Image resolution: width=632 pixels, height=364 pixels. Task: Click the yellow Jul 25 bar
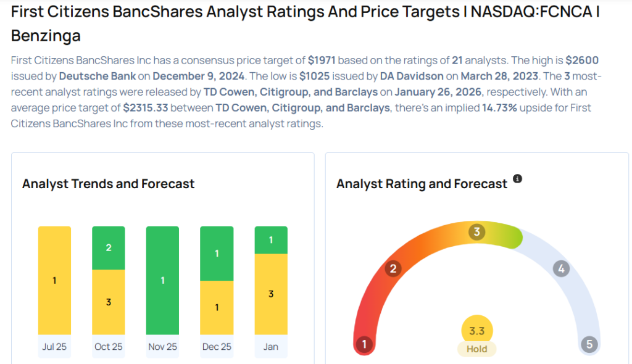[x=54, y=280]
